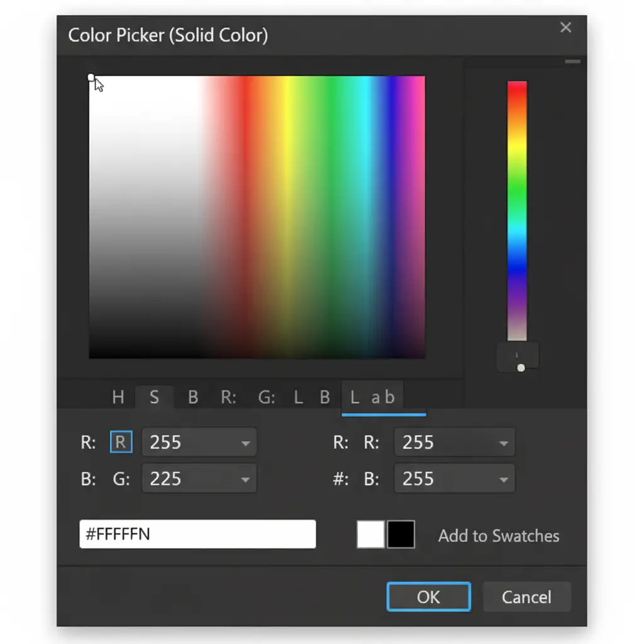The height and width of the screenshot is (644, 644).
Task: Expand the left R 255 value dropdown
Action: tap(245, 443)
